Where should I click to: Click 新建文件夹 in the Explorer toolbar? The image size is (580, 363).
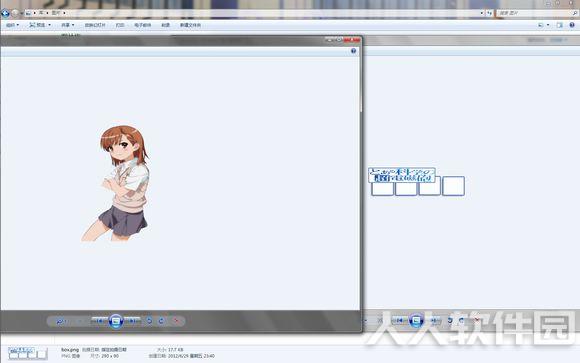tap(190, 25)
